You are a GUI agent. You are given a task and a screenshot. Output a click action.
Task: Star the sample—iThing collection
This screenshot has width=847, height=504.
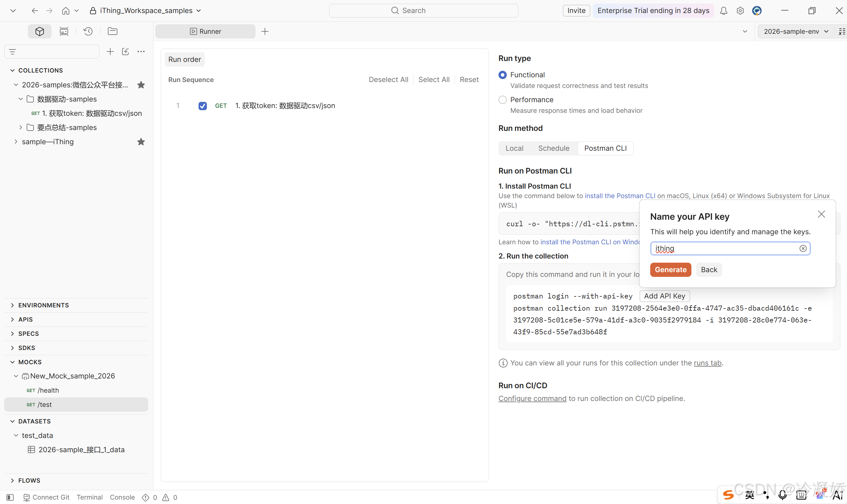141,142
